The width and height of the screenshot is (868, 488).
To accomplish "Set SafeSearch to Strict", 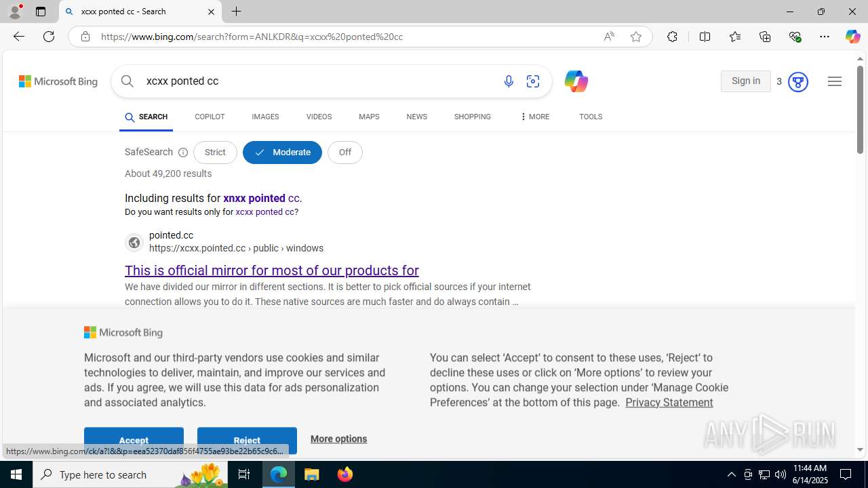I will [215, 152].
